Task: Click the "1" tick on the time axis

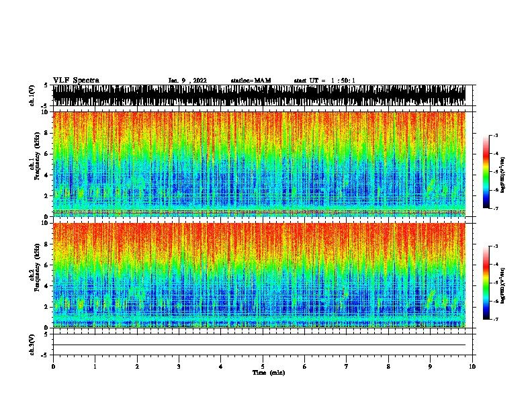Action: pyautogui.click(x=95, y=367)
